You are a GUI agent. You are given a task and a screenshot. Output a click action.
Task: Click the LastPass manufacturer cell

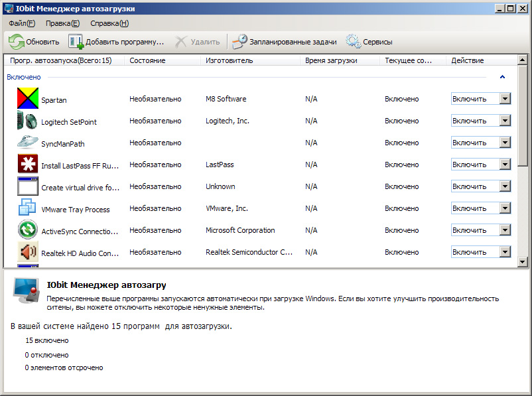220,165
